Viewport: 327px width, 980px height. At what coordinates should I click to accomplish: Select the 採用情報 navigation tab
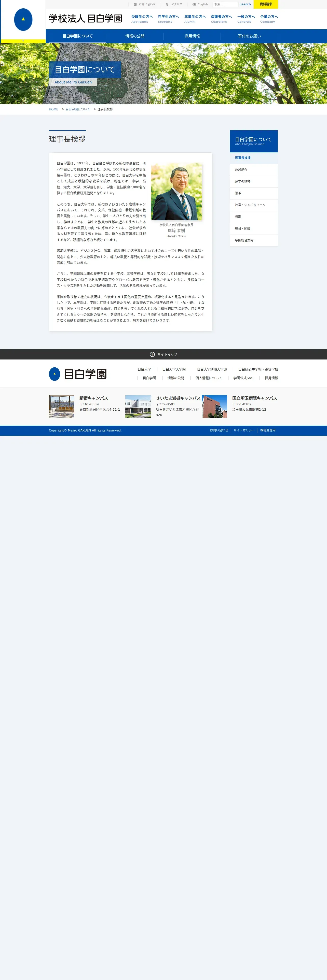[192, 36]
